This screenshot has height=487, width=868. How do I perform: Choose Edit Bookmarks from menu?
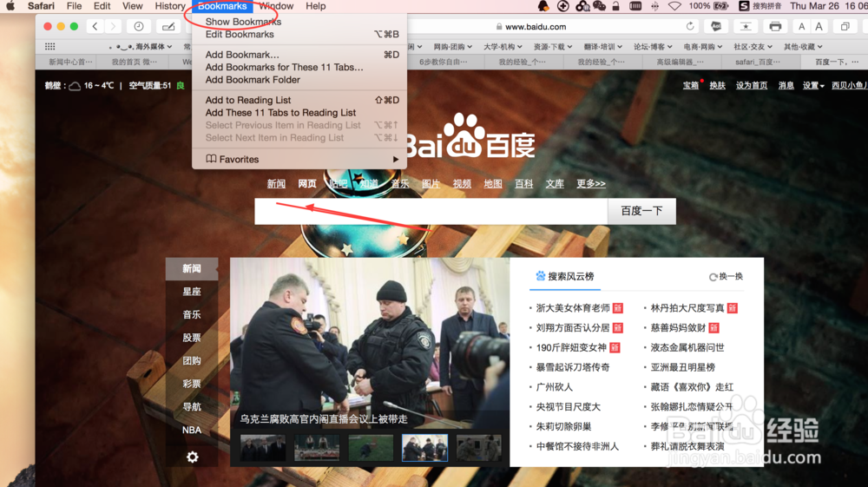click(299, 35)
